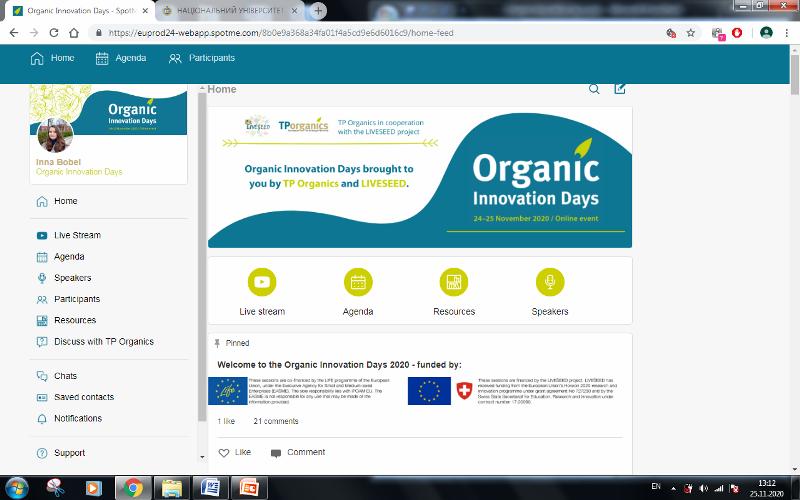Close the Organic Innovation Days tab

[145, 11]
